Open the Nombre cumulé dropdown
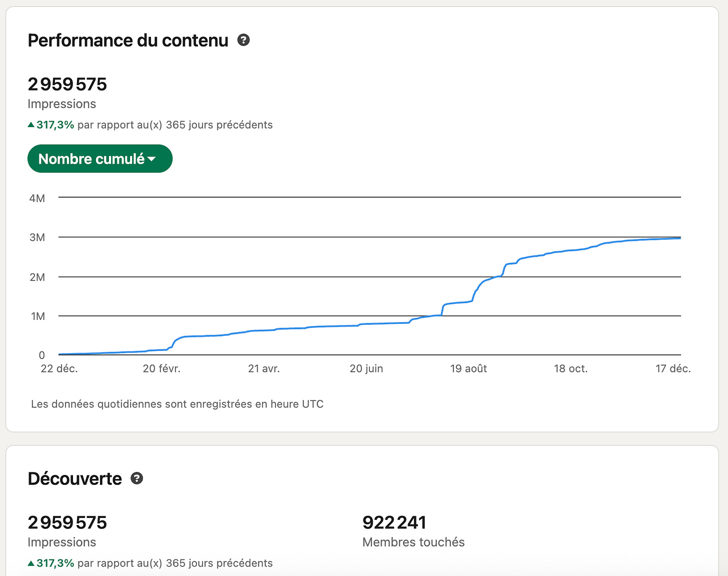Viewport: 728px width, 576px height. point(100,159)
